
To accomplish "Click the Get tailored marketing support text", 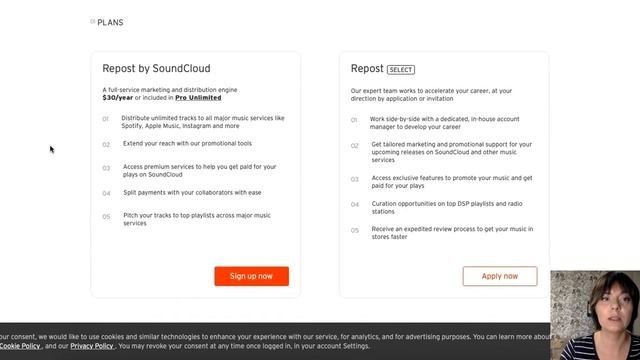I will click(451, 152).
